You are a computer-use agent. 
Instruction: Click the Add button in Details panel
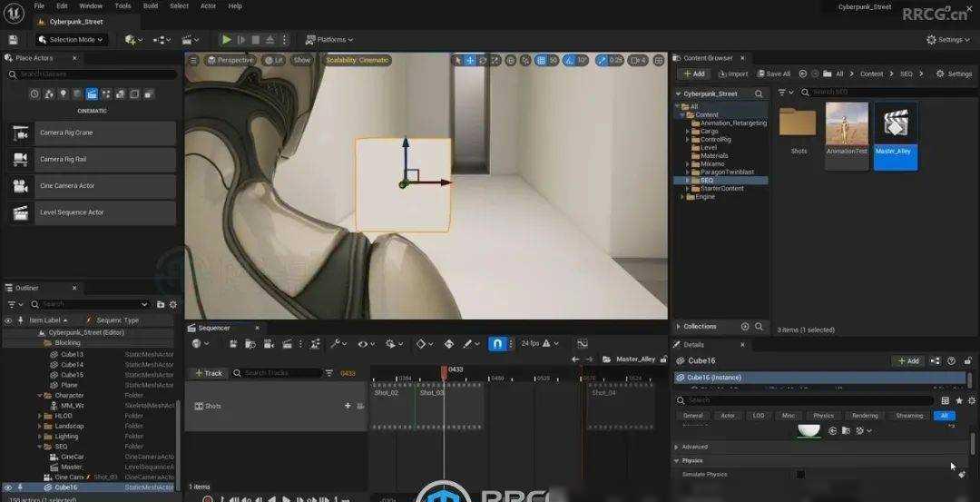(907, 360)
